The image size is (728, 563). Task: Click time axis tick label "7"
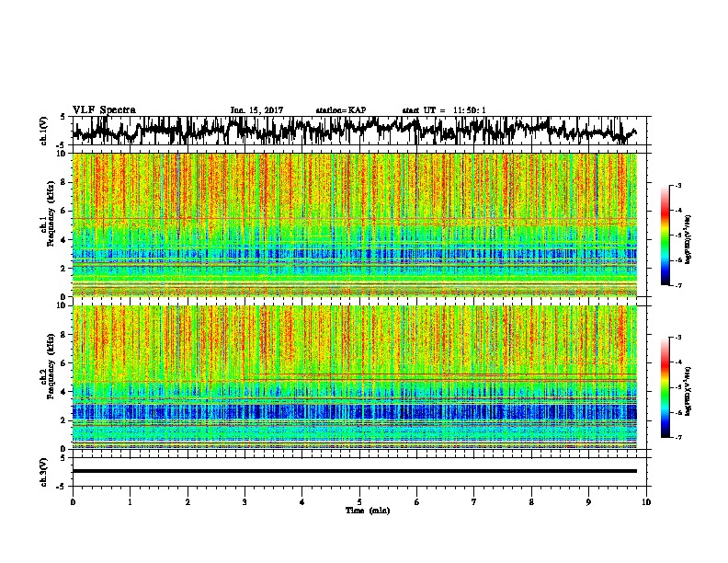pyautogui.click(x=474, y=502)
